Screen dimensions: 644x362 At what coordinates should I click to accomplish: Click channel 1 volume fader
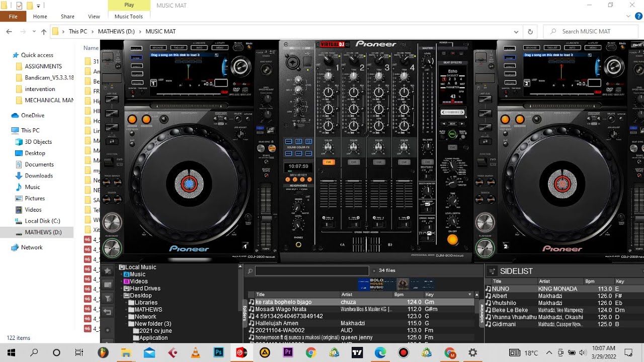(329, 194)
